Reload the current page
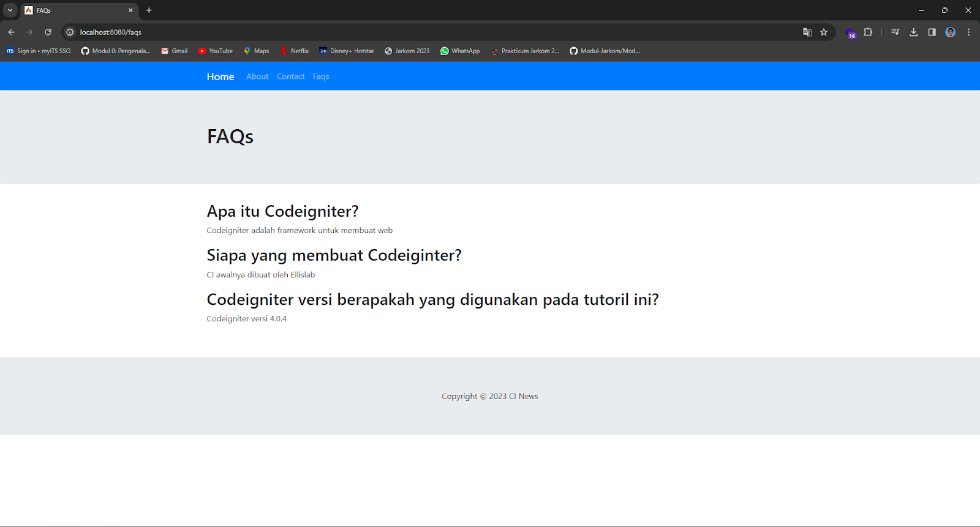This screenshot has width=980, height=527. tap(48, 32)
